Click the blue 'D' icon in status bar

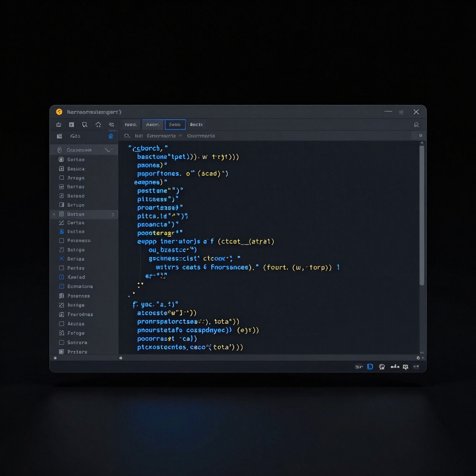point(370,367)
